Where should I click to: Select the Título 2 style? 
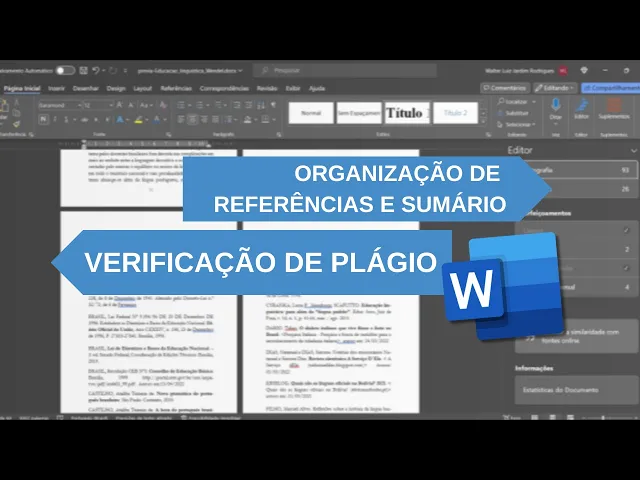click(456, 113)
